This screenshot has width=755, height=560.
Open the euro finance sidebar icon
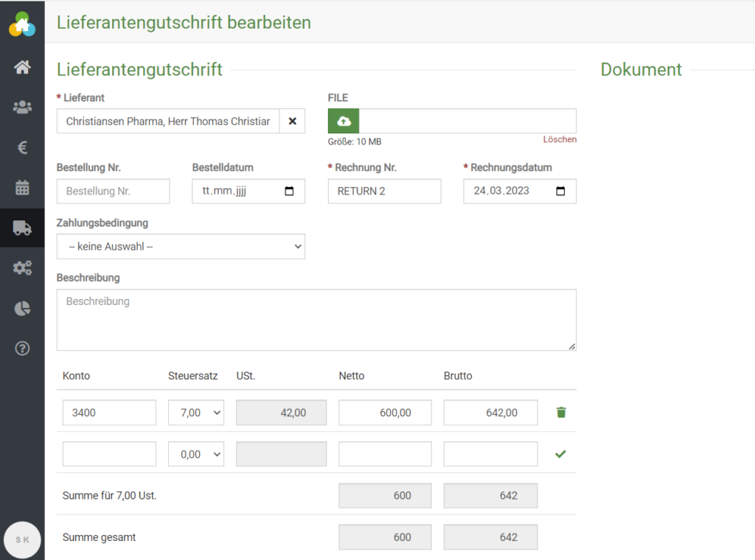(x=22, y=148)
